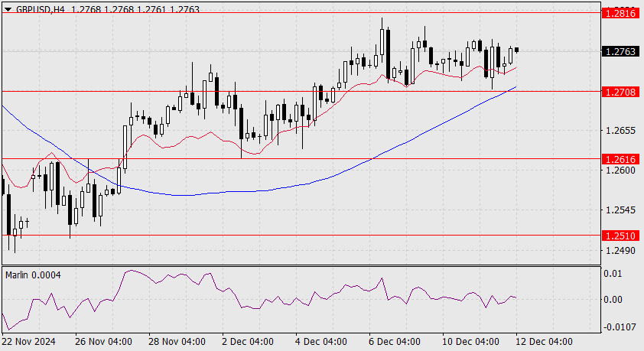
Task: Click the 1.2600 price axis value
Action: [620, 170]
